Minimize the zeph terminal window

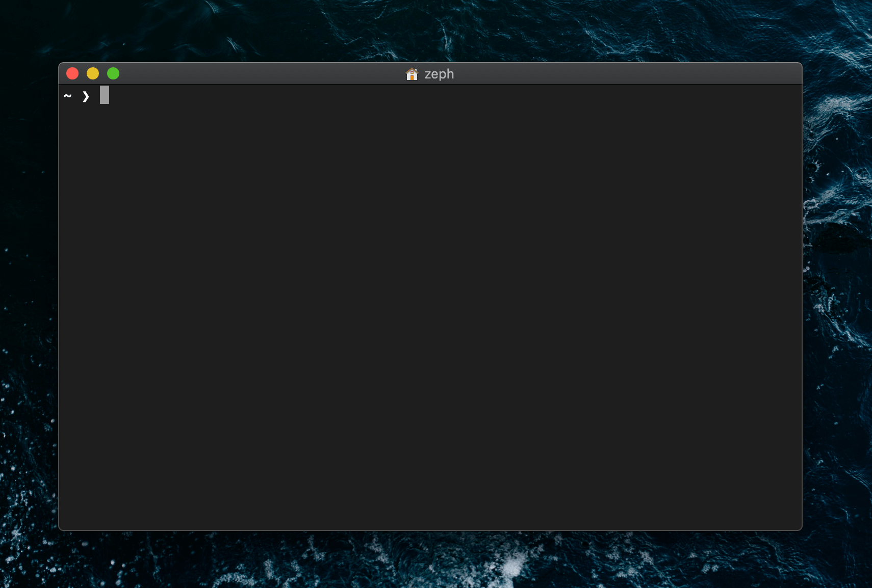[93, 74]
